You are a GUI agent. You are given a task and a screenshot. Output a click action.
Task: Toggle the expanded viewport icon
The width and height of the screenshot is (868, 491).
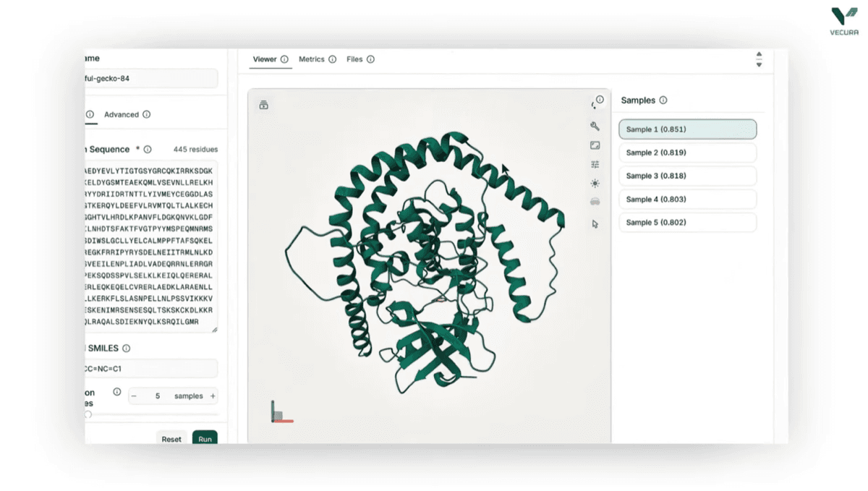595,145
